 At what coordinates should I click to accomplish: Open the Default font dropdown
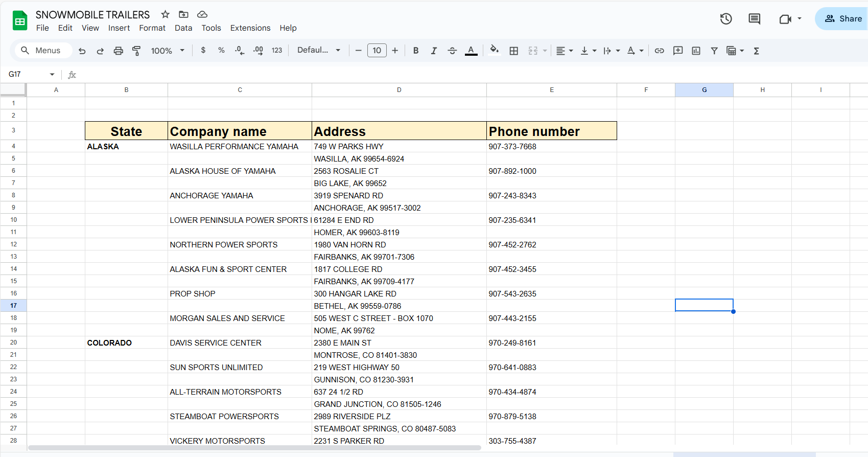tap(319, 50)
